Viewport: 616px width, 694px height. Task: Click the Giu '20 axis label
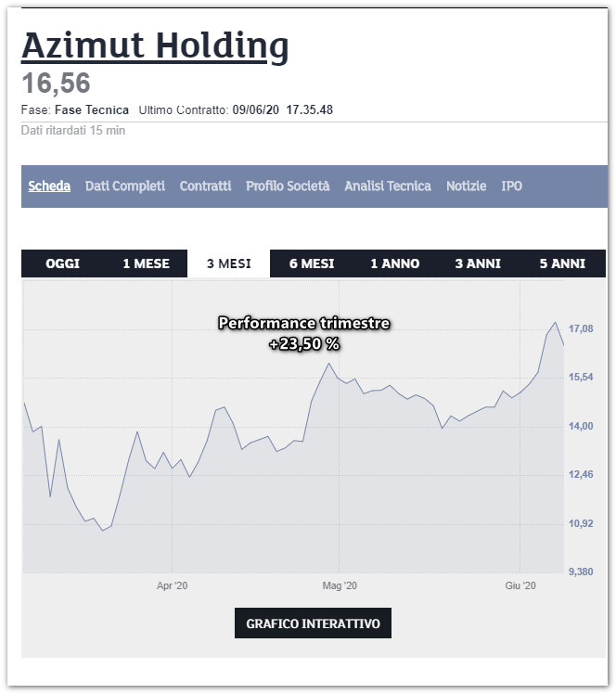520,586
